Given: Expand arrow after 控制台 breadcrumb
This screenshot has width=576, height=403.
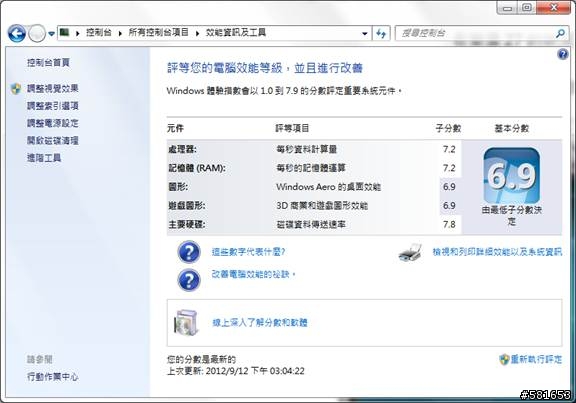Looking at the screenshot, I should tap(120, 33).
